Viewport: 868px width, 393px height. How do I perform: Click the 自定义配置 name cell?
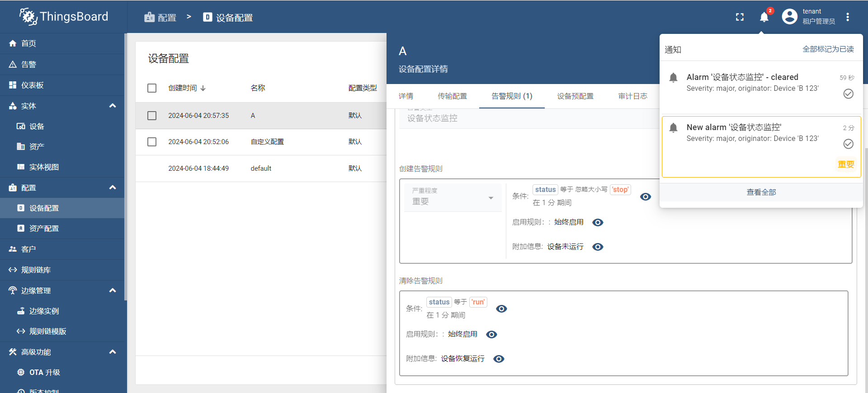[x=267, y=142]
